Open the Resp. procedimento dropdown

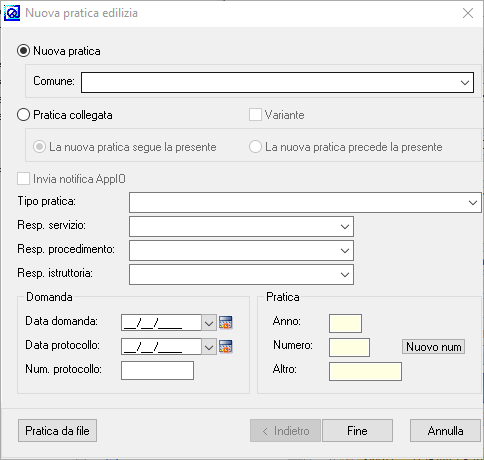click(x=345, y=251)
